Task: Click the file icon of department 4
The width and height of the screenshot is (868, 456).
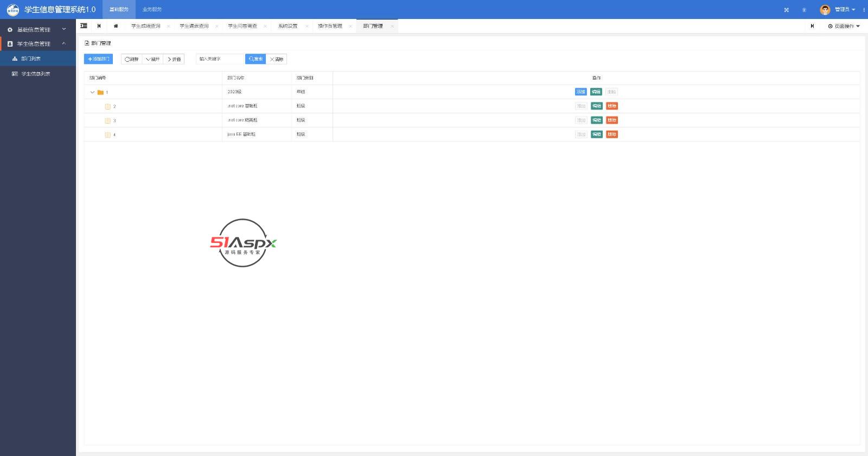Action: coord(107,134)
